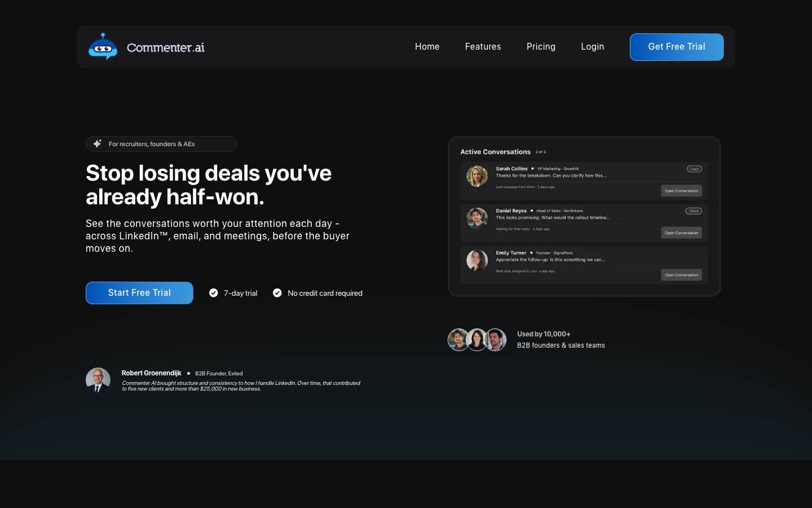This screenshot has width=812, height=508.
Task: Click the first user avatar in the social proof group
Action: tap(458, 340)
